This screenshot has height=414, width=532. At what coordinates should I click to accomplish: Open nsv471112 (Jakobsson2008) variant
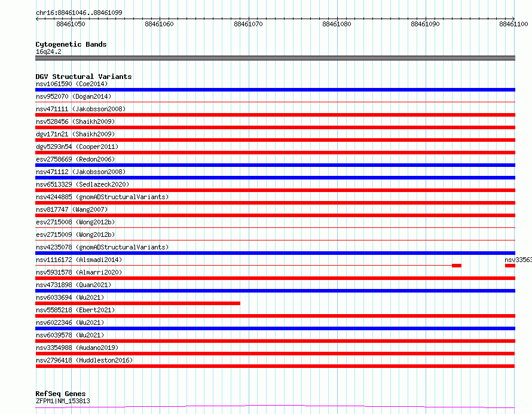point(81,172)
